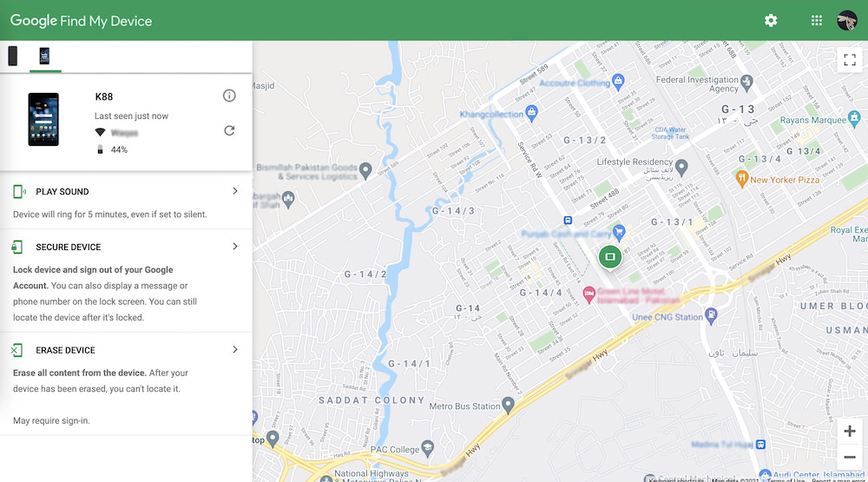The image size is (868, 482).
Task: Expand the Erase Device chevron
Action: point(235,350)
